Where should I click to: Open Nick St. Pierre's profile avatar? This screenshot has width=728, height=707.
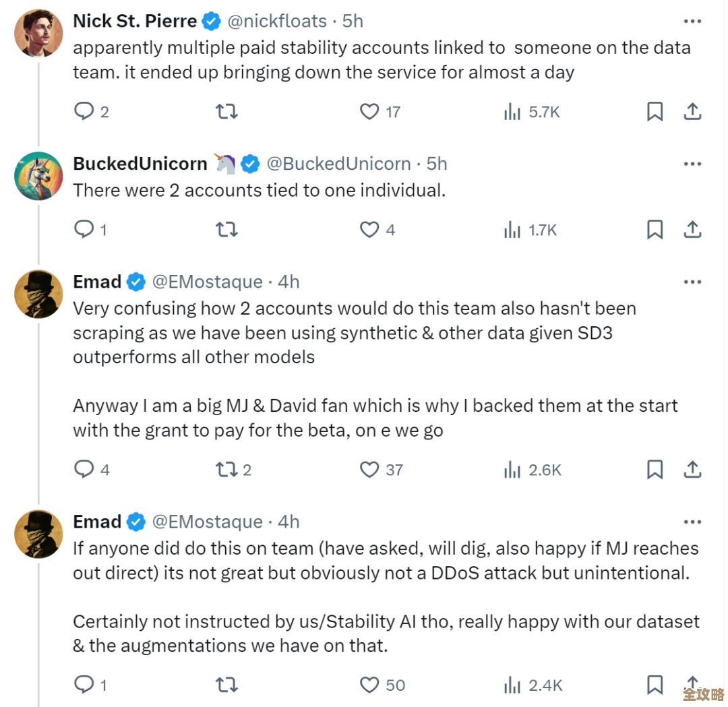[38, 34]
